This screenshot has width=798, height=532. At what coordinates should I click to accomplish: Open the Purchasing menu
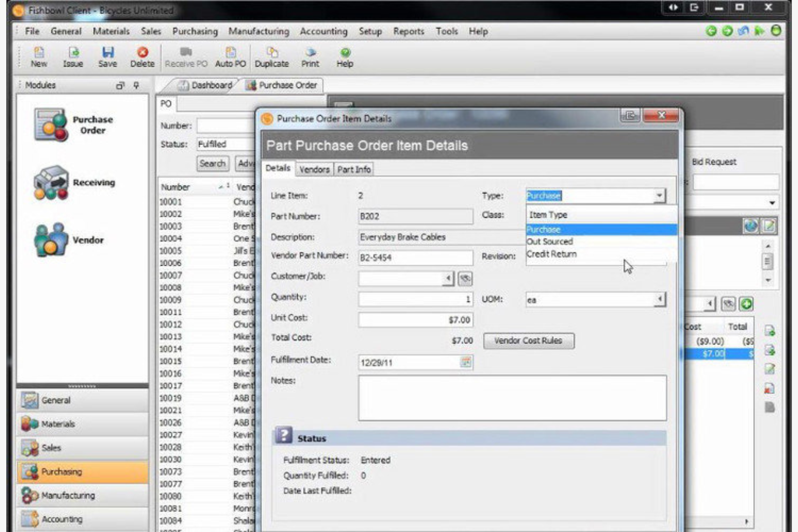click(x=195, y=31)
